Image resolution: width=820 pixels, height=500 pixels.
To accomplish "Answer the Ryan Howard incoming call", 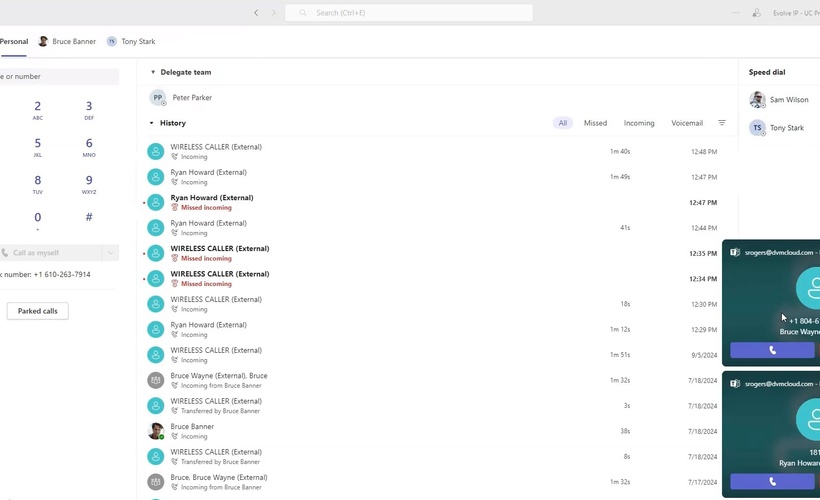I will [772, 482].
